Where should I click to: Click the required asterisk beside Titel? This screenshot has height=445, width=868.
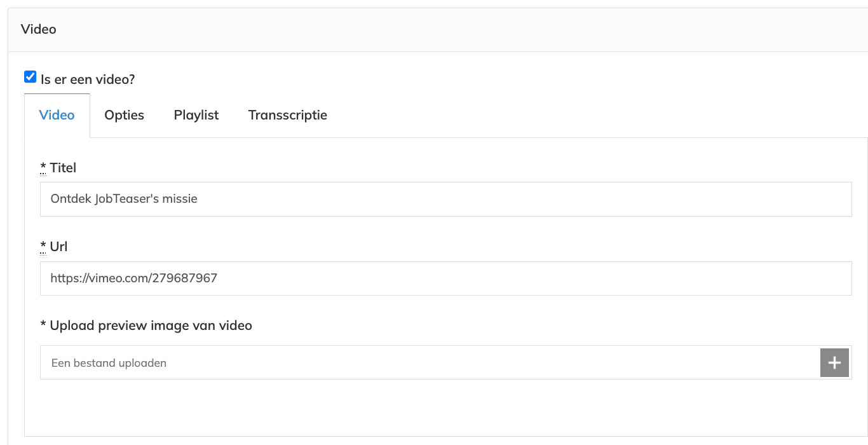(43, 167)
